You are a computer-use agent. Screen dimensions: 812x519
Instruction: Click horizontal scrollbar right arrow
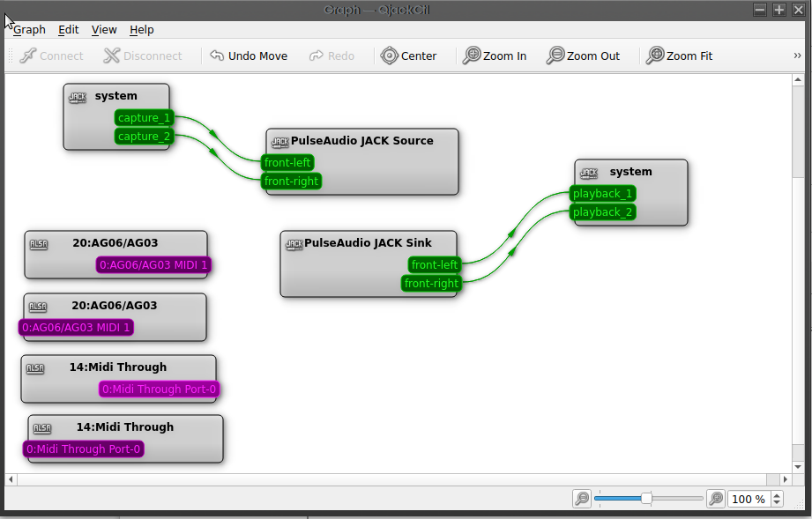(x=785, y=479)
